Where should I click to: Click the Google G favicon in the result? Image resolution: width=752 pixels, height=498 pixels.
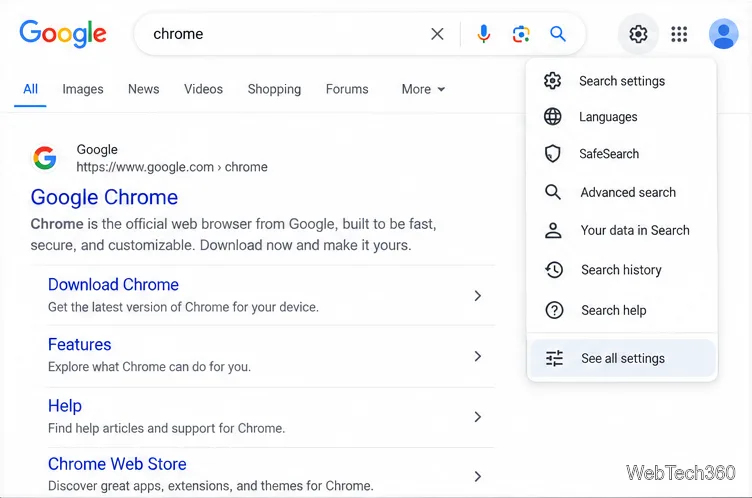(x=45, y=158)
